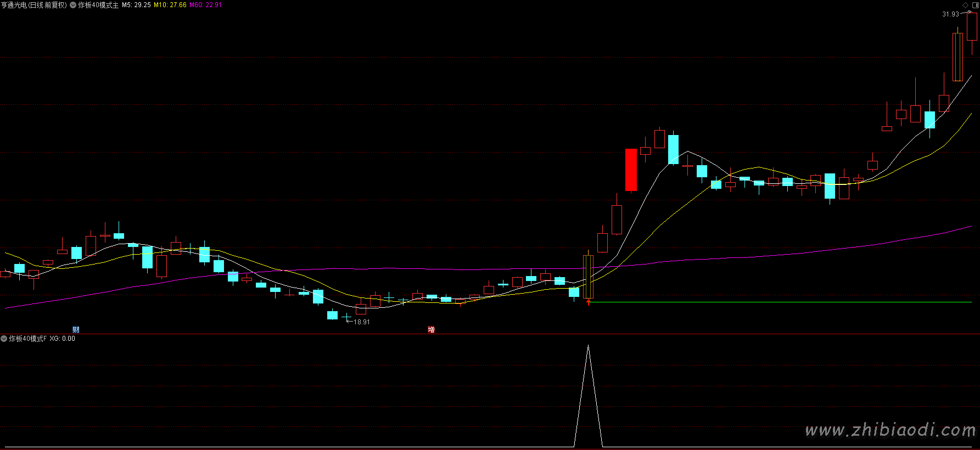The height and width of the screenshot is (450, 980).
Task: Expand the 炸板40模式F sub-indicator dropdown
Action: click(4, 339)
